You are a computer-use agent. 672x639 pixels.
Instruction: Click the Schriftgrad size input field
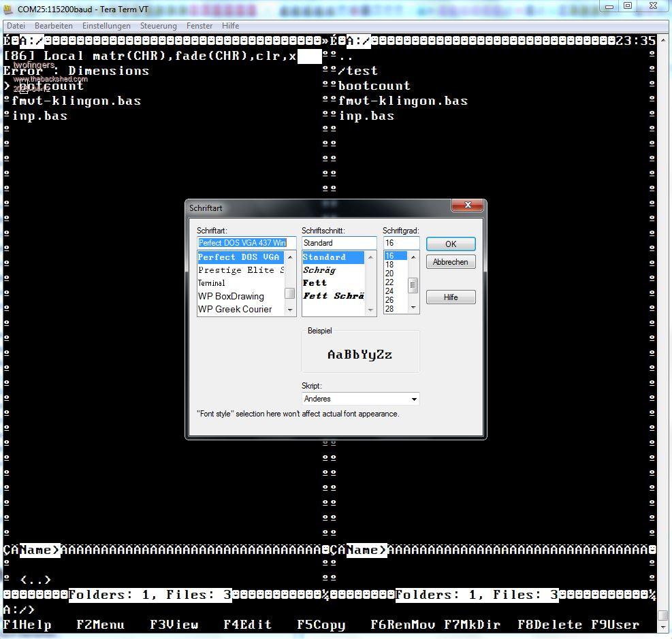pyautogui.click(x=400, y=243)
